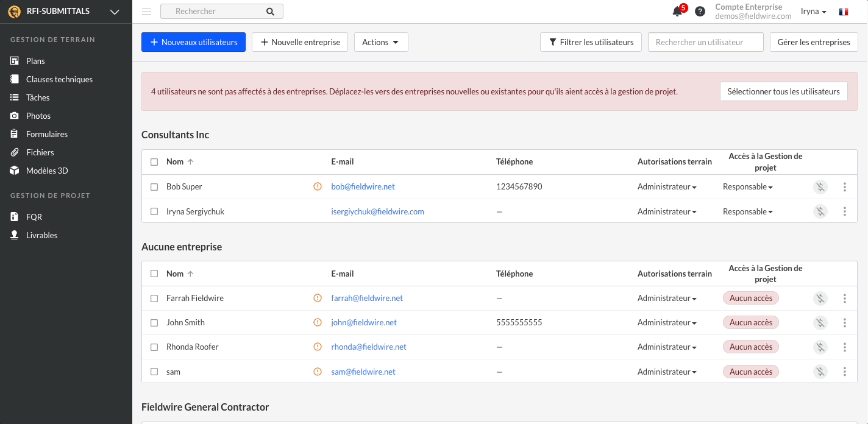Change John Smith's Administrateur permission

point(667,323)
